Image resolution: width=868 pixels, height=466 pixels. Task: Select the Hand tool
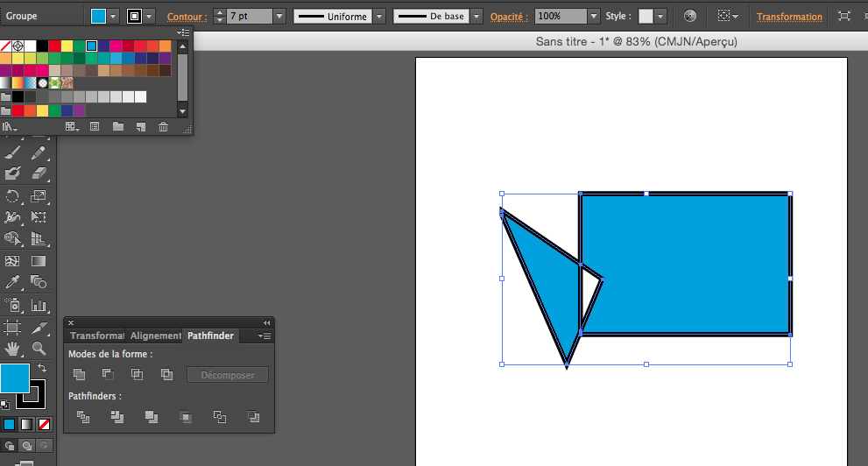(x=12, y=349)
